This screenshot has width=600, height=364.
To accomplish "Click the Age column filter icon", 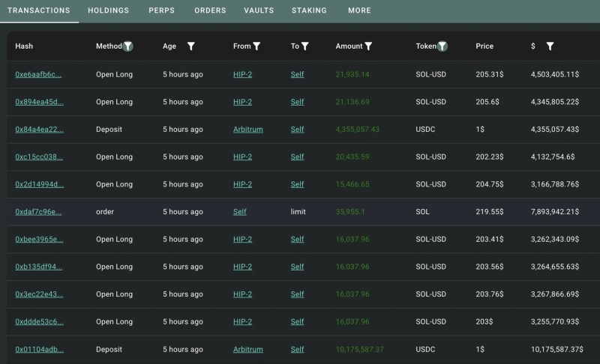I will click(x=190, y=46).
